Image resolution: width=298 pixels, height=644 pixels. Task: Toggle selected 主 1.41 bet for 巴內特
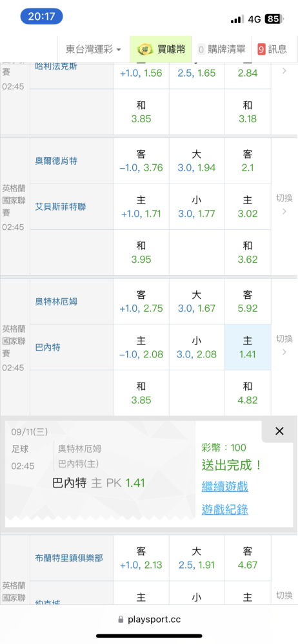pyautogui.click(x=248, y=347)
